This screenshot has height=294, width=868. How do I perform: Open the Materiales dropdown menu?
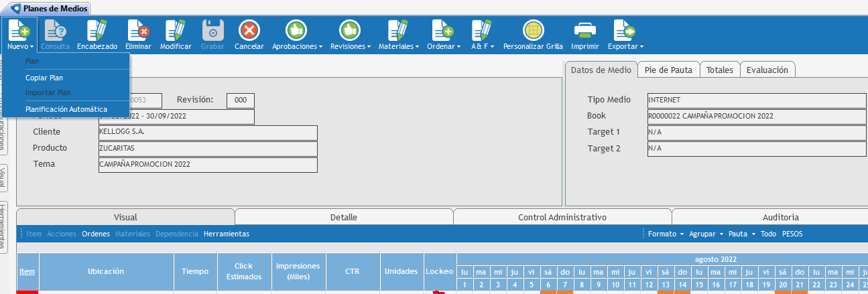[398, 46]
